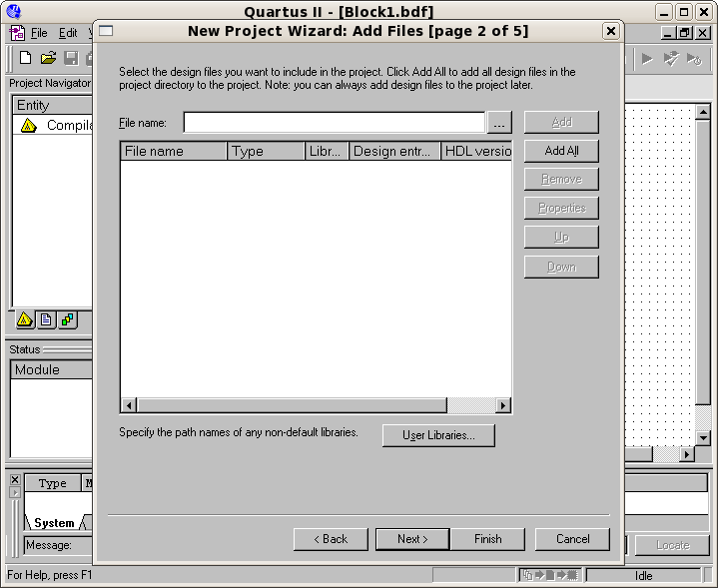Image resolution: width=718 pixels, height=588 pixels.
Task: Click the File name input field
Action: tap(334, 123)
